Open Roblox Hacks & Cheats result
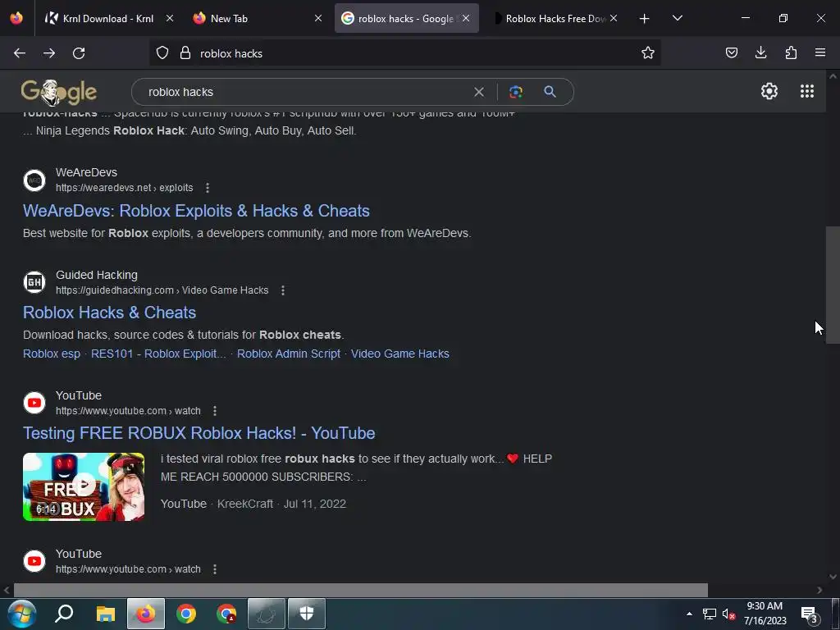Screen dimensions: 840x630 point(109,313)
